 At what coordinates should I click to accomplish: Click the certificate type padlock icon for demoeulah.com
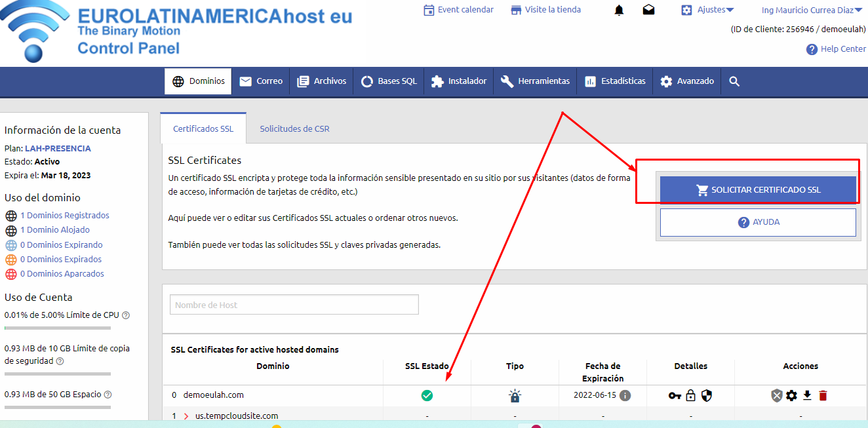click(x=515, y=395)
